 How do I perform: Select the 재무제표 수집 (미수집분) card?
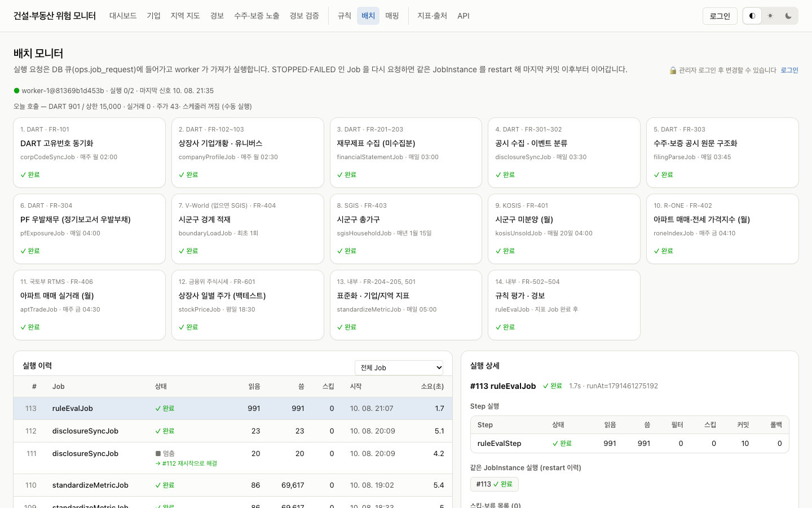click(x=406, y=152)
